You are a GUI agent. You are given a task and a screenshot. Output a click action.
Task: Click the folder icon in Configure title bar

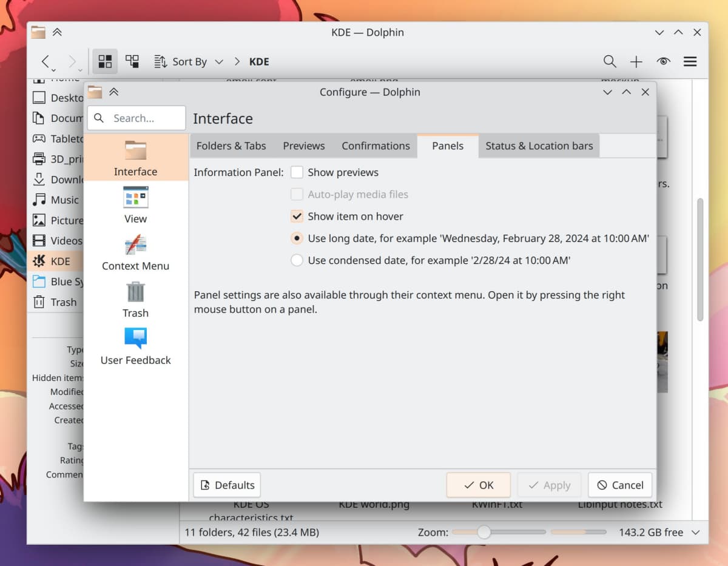point(95,92)
